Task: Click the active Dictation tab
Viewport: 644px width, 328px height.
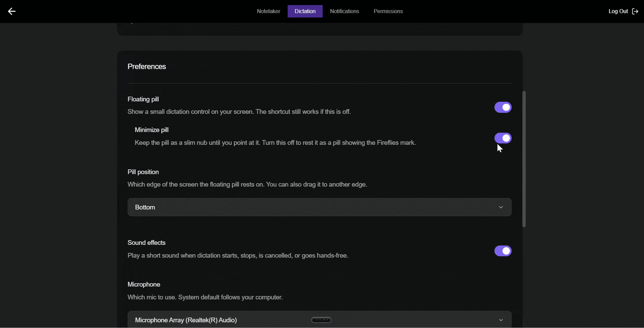Action: click(305, 11)
